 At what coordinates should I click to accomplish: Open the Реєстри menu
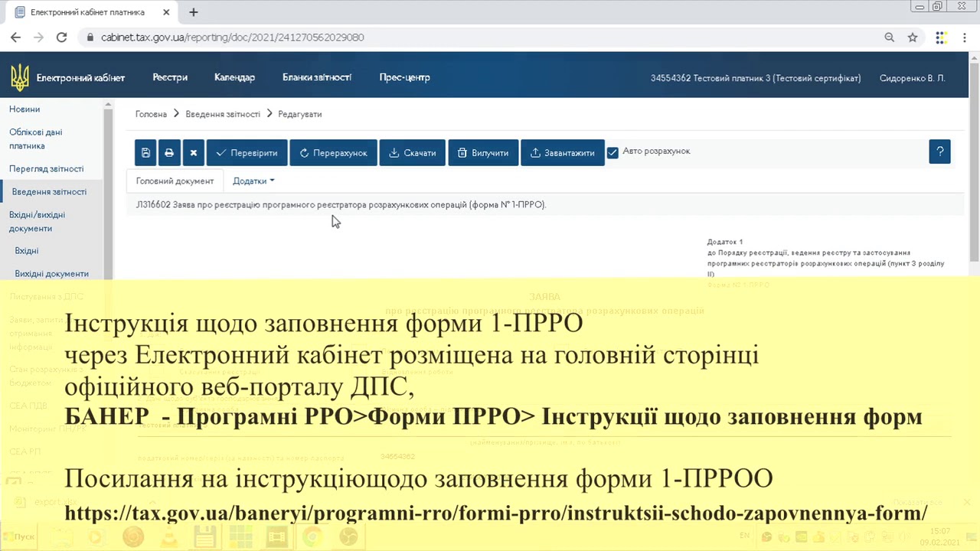pos(170,77)
